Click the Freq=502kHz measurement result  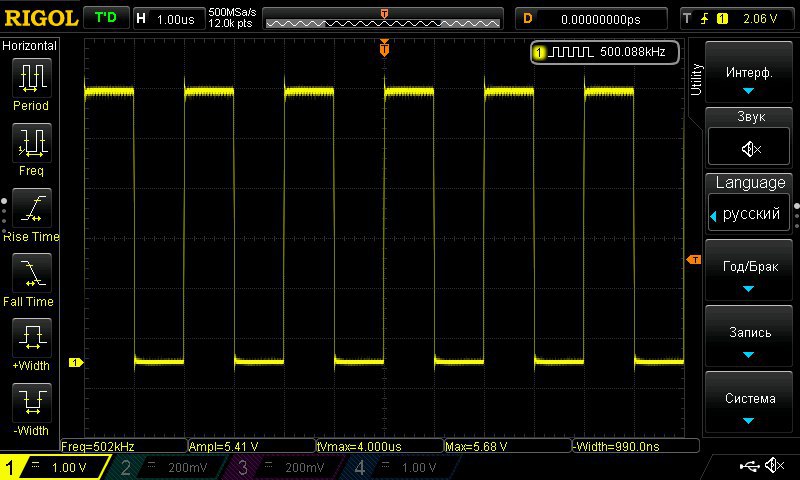point(123,446)
